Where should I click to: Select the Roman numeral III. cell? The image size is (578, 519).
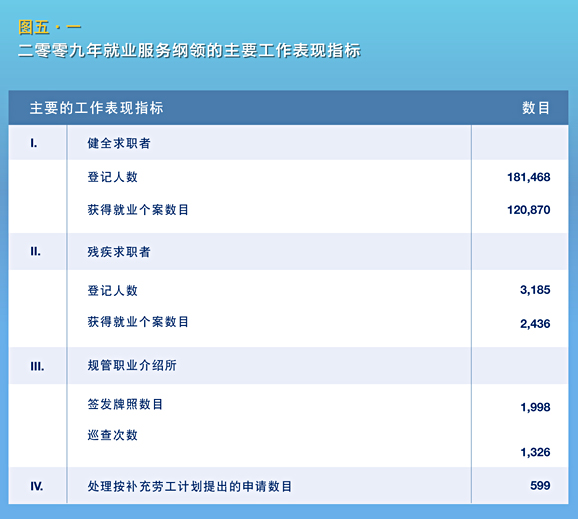37,367
